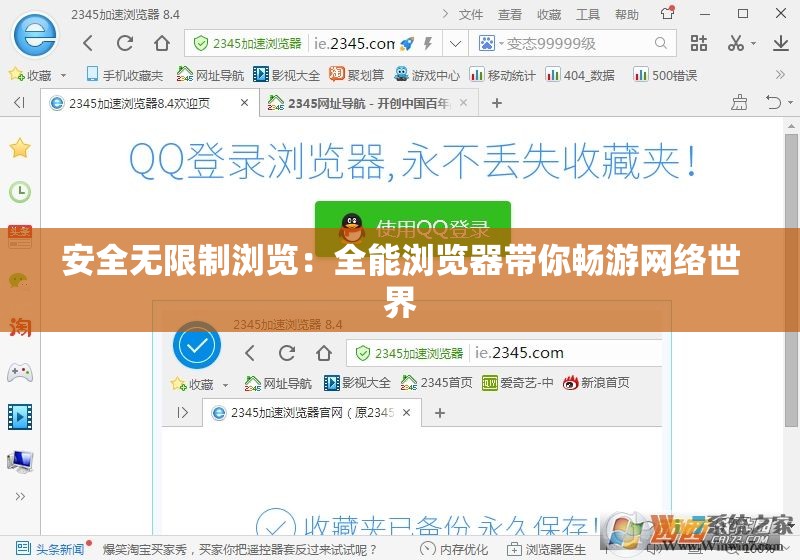Open the 收藏 menu
Viewport: 800px width, 560px height.
pos(549,14)
